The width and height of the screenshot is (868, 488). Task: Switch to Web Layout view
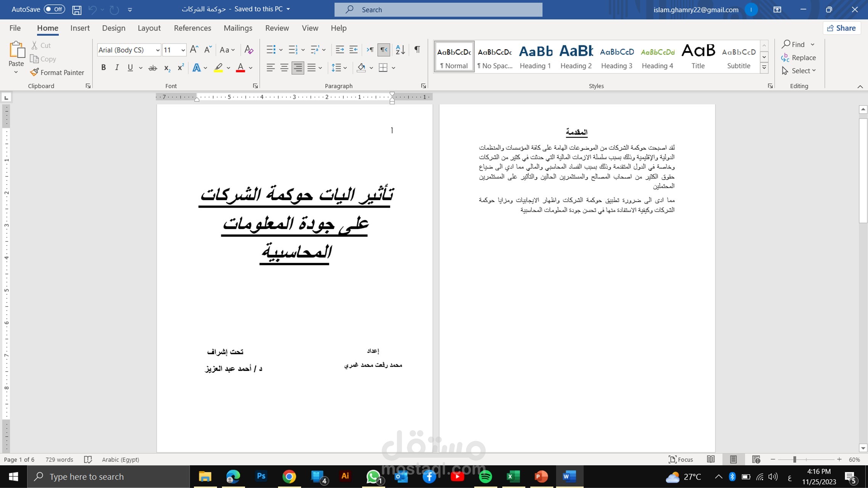point(756,459)
